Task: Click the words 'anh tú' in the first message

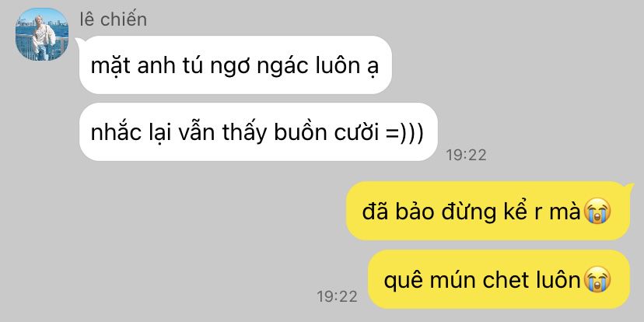Action: pos(170,65)
